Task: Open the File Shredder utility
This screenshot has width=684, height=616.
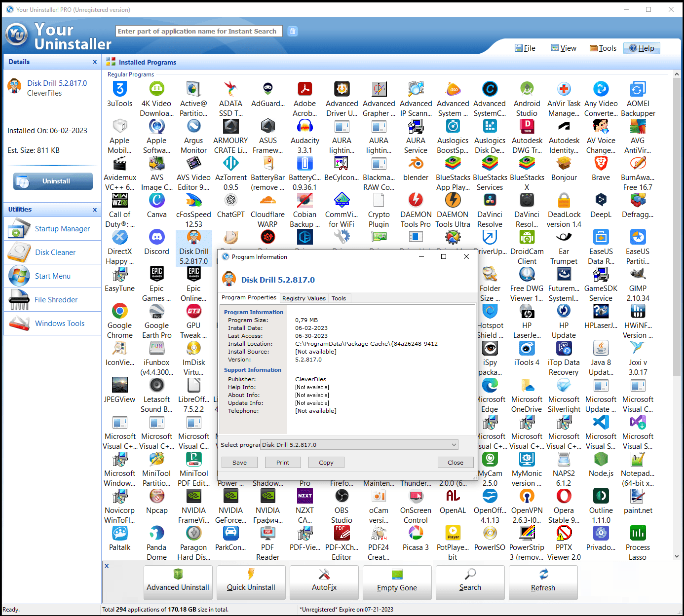Action: 52,300
